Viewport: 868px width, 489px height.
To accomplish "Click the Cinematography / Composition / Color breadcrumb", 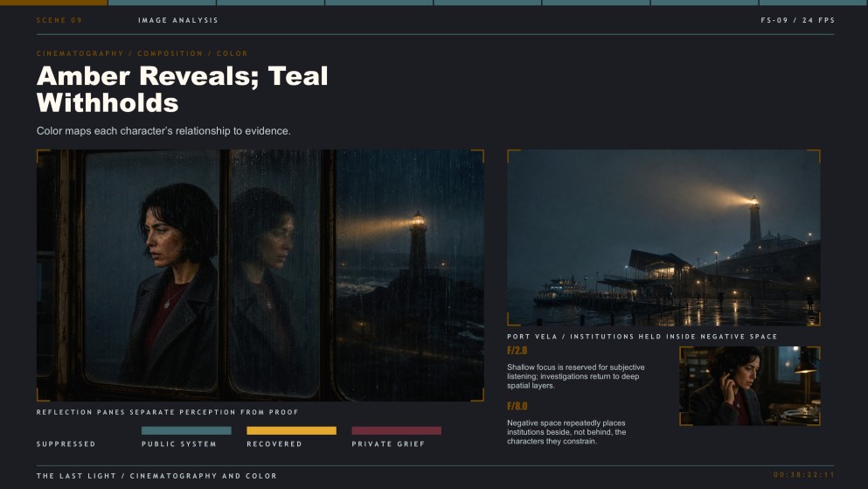I will point(142,53).
